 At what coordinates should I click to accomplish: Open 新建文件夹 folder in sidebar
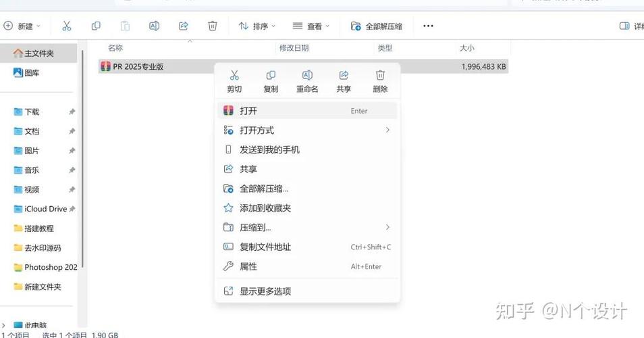point(38,287)
